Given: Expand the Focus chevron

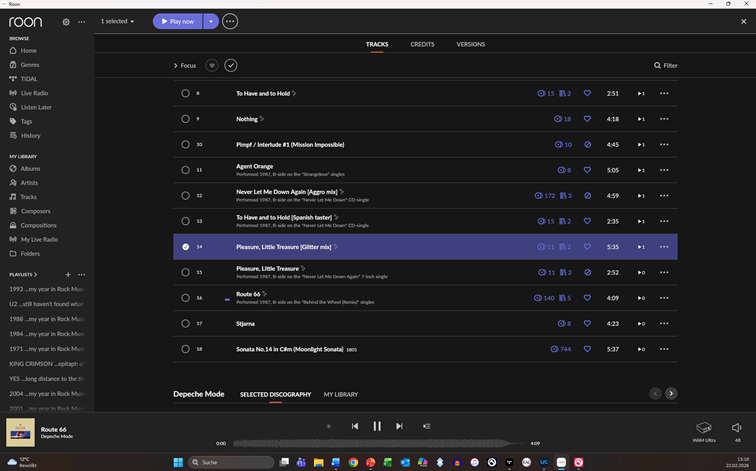Looking at the screenshot, I should 175,66.
